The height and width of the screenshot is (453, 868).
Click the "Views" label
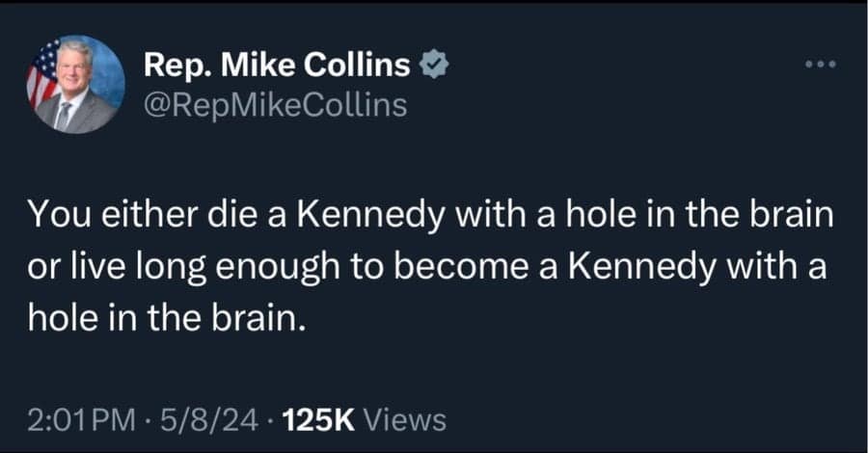click(x=408, y=419)
